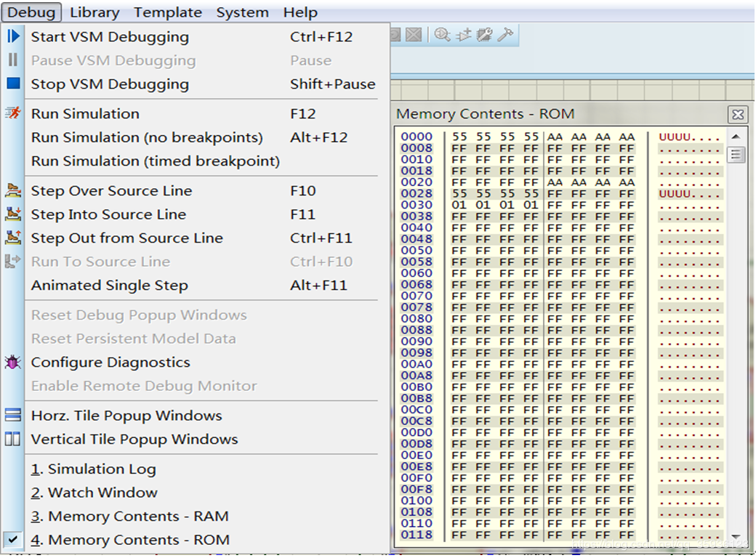Click the Configure Diagnostics bug icon

click(13, 362)
